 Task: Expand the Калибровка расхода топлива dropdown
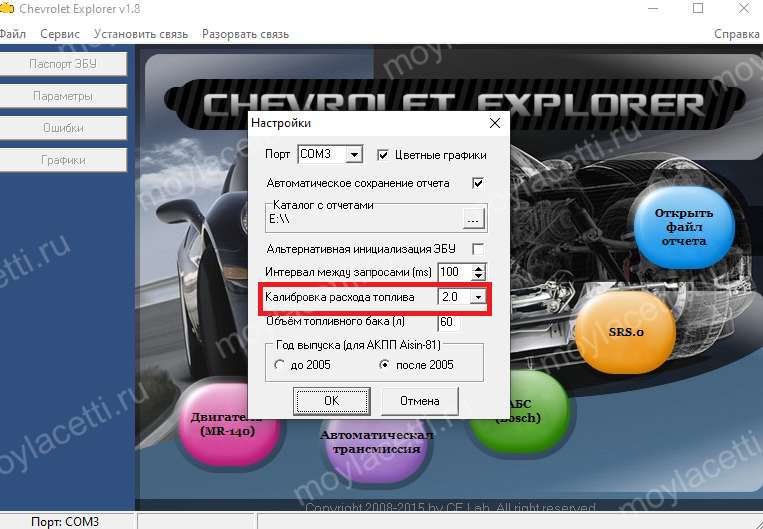478,297
